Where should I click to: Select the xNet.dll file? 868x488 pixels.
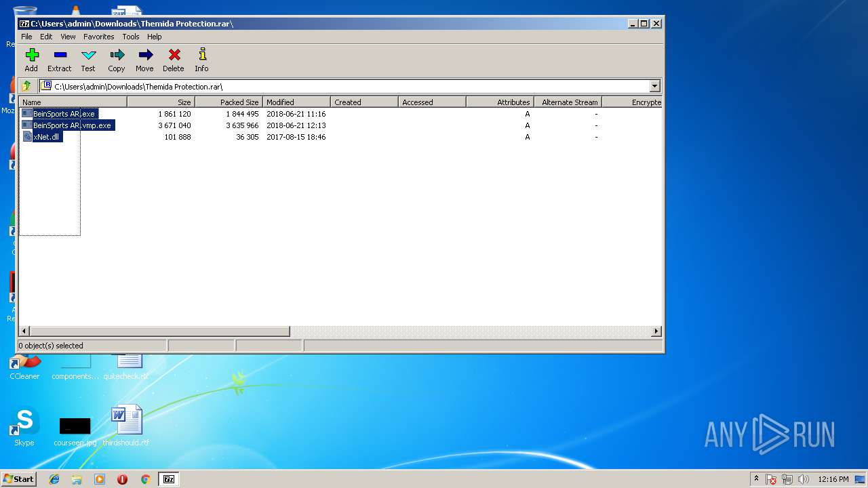pos(46,137)
